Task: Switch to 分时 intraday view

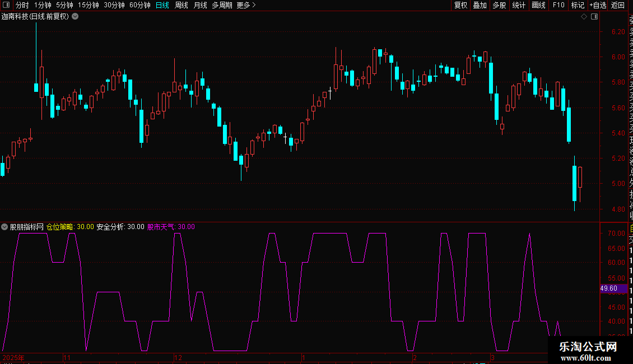Action: 22,5
